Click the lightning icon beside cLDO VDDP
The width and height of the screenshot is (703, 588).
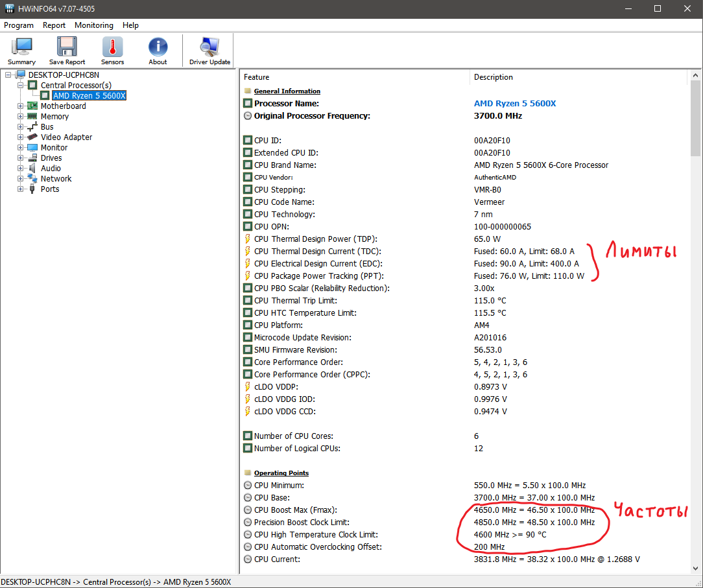(248, 387)
